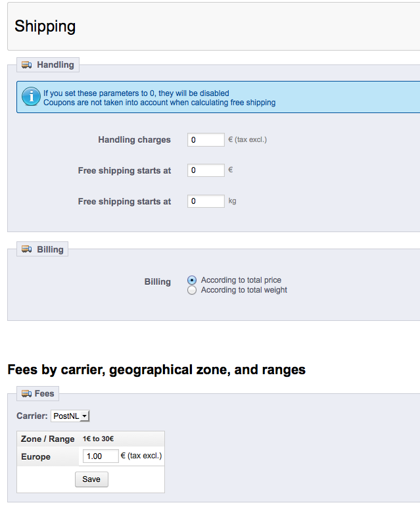
Task: Click the Save button under fees table
Action: pyautogui.click(x=91, y=479)
